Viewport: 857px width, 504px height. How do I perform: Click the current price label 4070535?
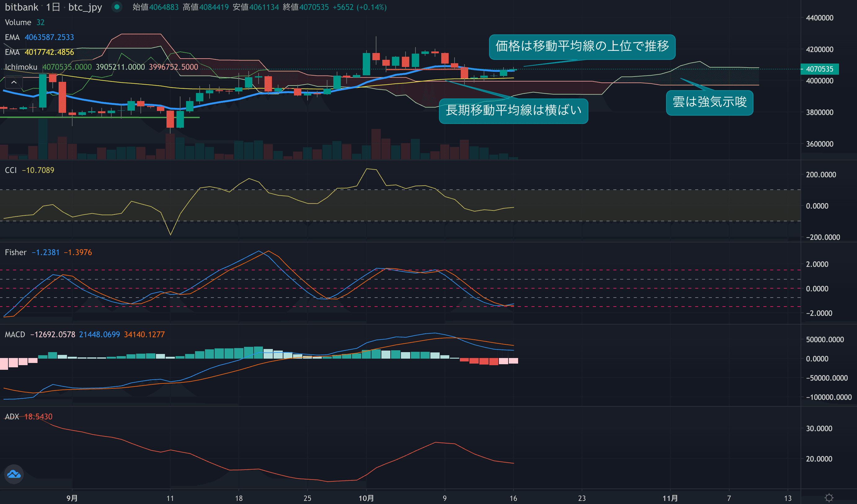point(819,69)
